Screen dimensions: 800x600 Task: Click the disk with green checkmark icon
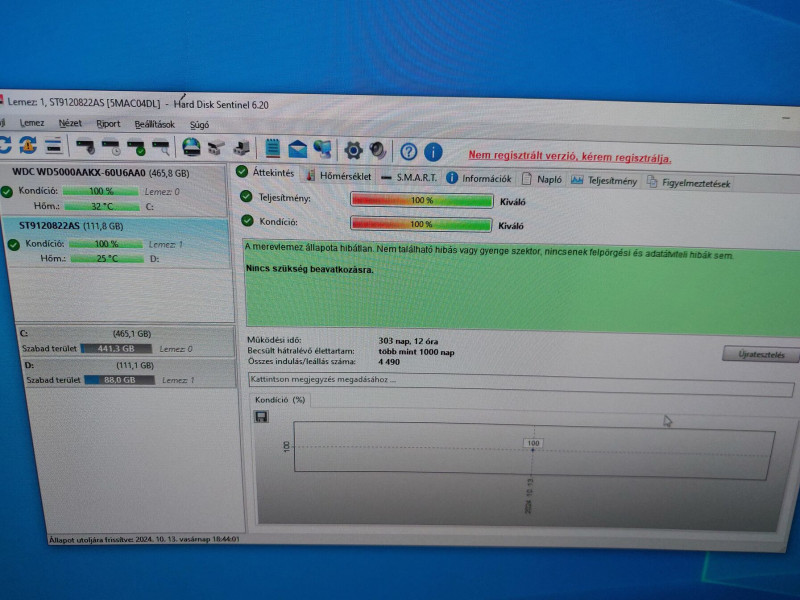pyautogui.click(x=136, y=148)
